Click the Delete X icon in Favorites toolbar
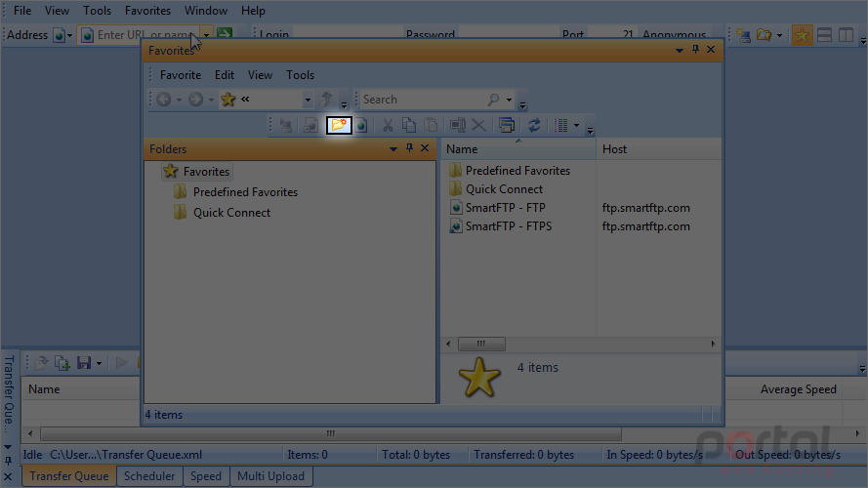This screenshot has height=488, width=868. pyautogui.click(x=478, y=126)
